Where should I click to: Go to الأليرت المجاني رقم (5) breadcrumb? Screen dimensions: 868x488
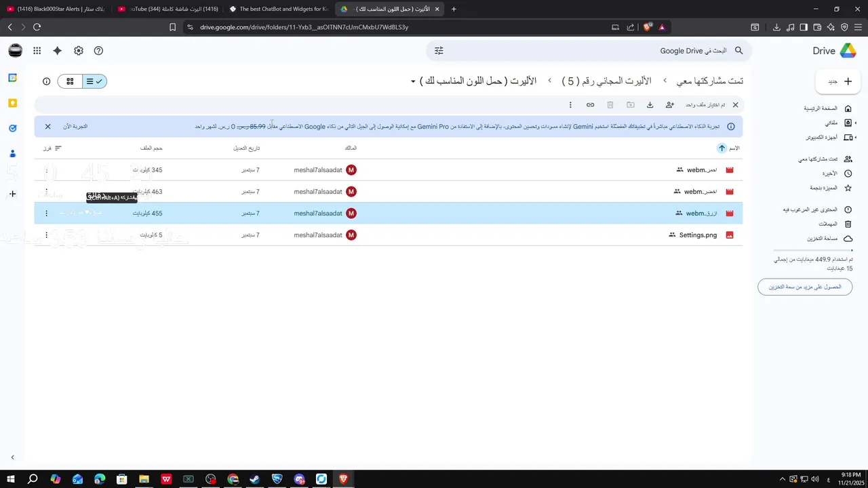606,81
